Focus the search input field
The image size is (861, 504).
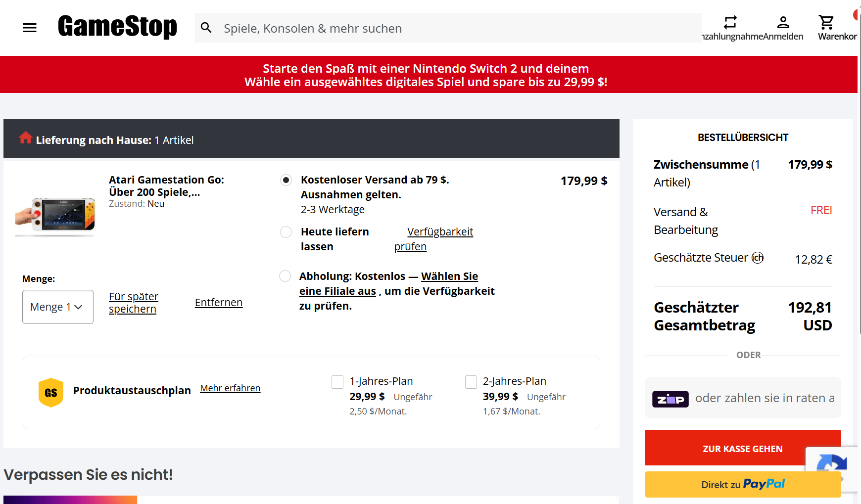tap(448, 28)
